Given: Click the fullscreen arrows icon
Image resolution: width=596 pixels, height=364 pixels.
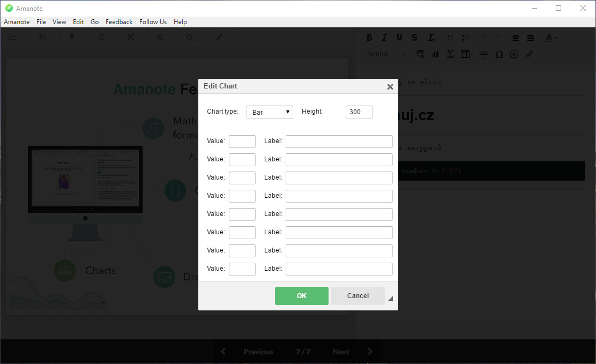Looking at the screenshot, I should 131,38.
